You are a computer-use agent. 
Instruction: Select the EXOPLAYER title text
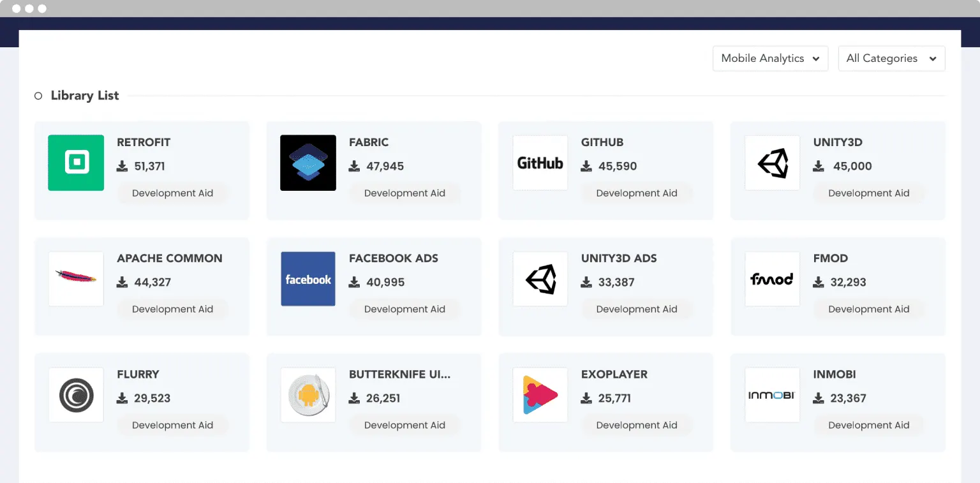point(614,375)
